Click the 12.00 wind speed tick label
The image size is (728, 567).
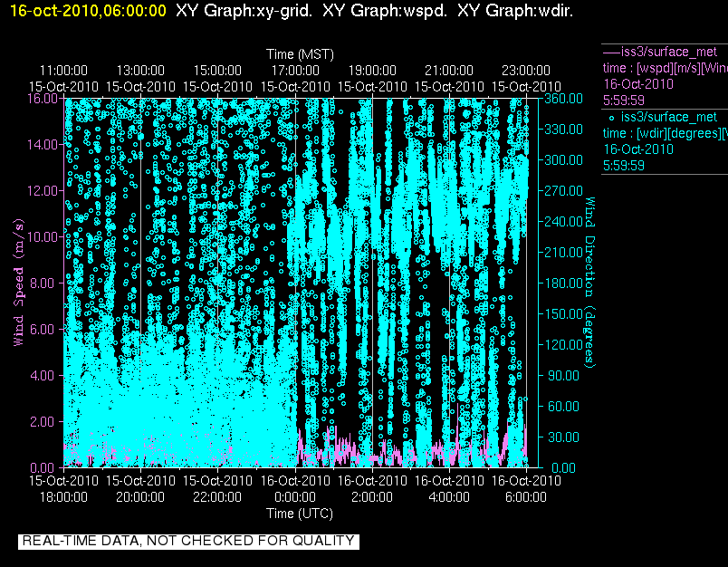click(x=43, y=191)
